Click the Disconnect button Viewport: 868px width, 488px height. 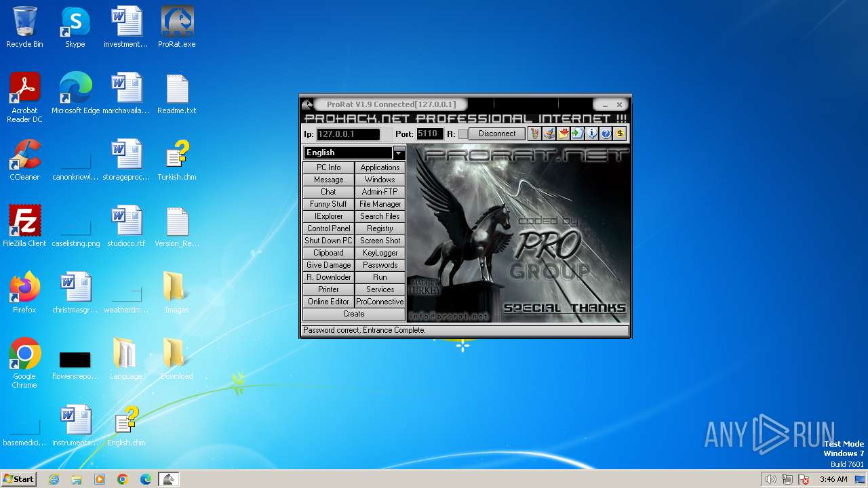[497, 134]
